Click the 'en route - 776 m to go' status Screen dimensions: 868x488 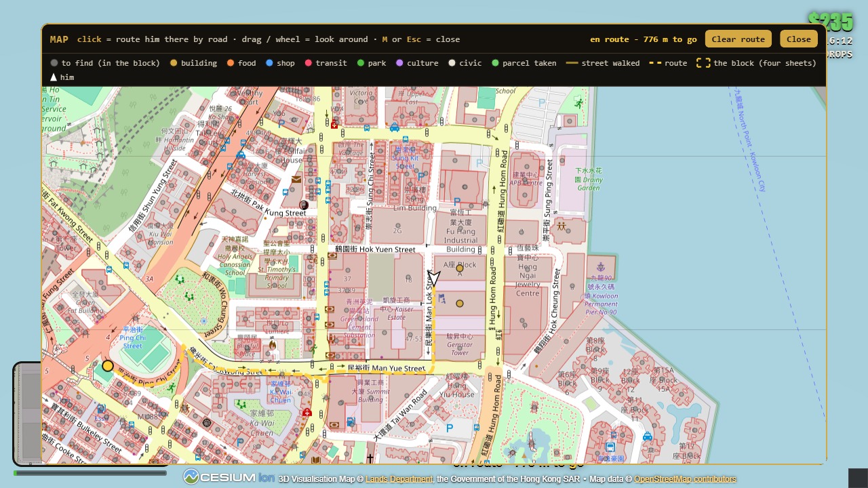644,39
